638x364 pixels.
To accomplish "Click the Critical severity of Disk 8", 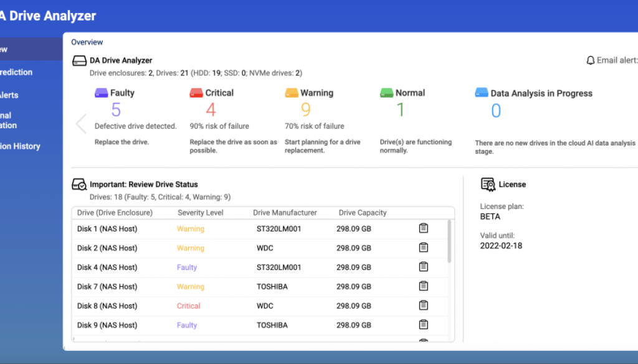I will pos(188,306).
